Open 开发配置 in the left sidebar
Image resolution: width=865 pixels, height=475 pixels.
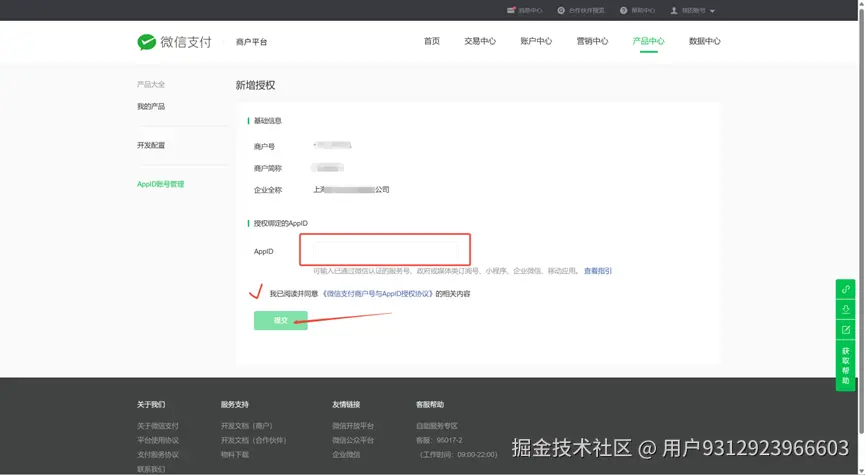coord(151,145)
